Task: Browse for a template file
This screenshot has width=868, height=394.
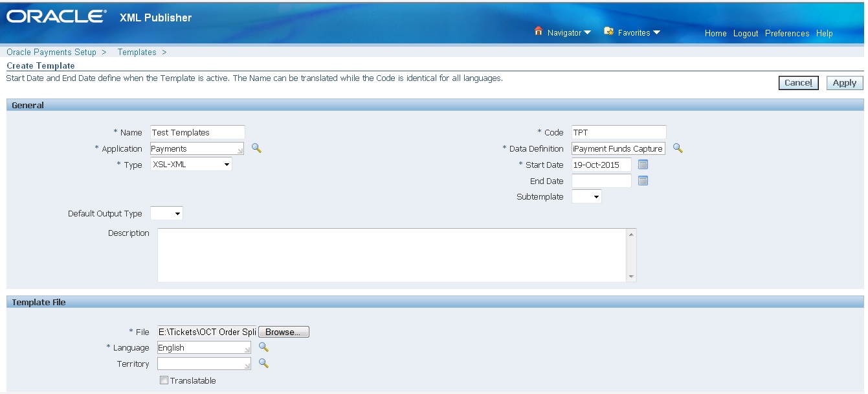Action: click(283, 331)
